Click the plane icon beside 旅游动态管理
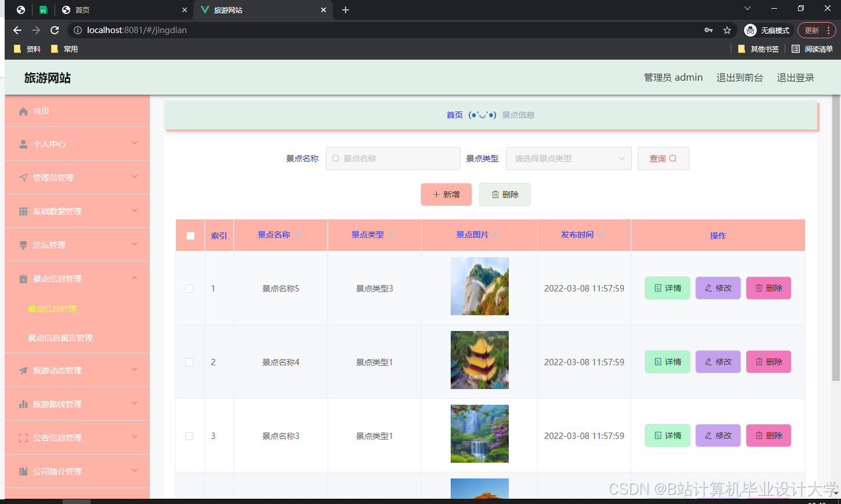Image resolution: width=841 pixels, height=504 pixels. pos(23,370)
